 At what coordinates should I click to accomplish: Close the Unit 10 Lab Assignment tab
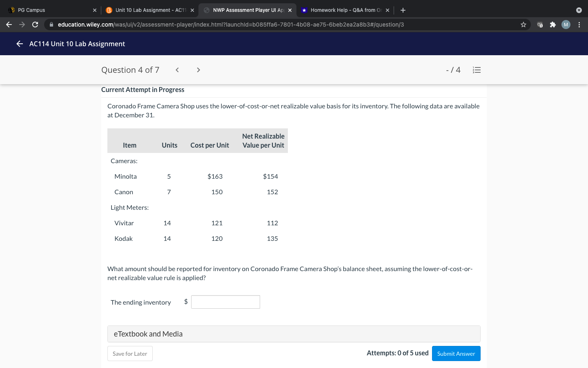pyautogui.click(x=192, y=10)
